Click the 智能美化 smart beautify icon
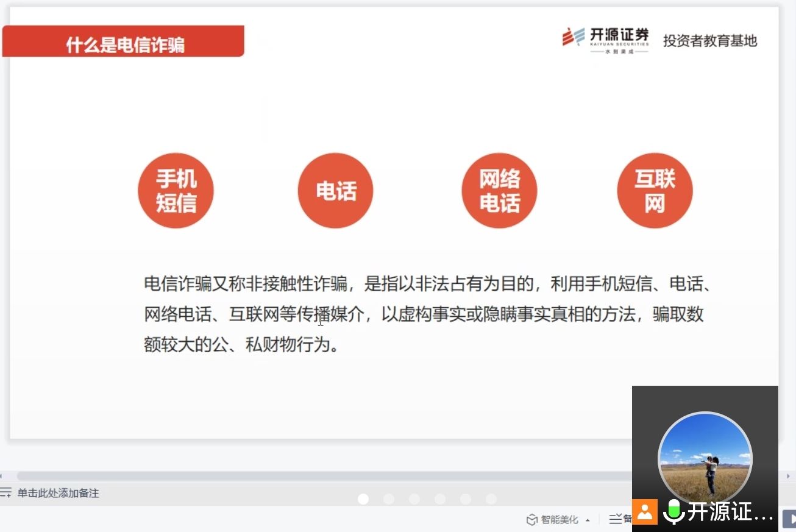 tap(532, 520)
